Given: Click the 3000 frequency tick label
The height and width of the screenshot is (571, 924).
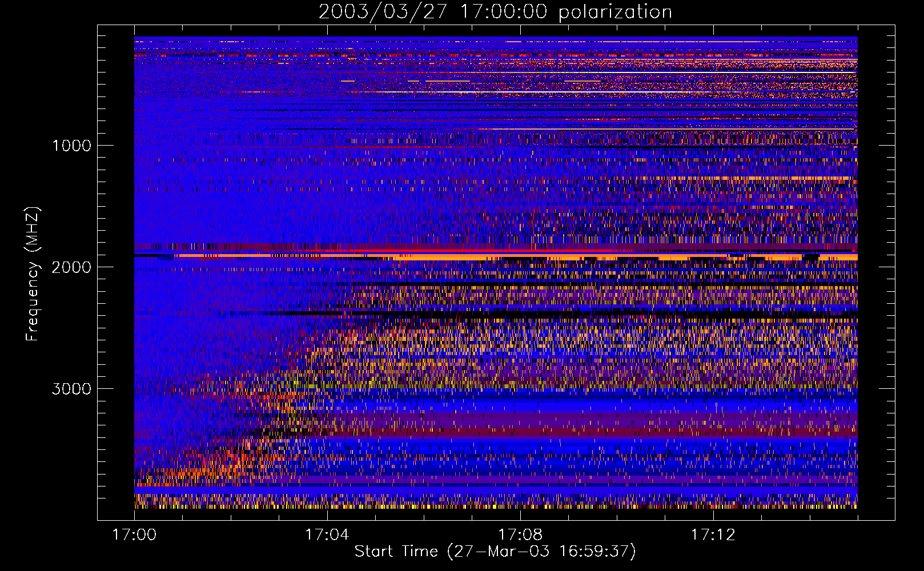Looking at the screenshot, I should pos(72,389).
